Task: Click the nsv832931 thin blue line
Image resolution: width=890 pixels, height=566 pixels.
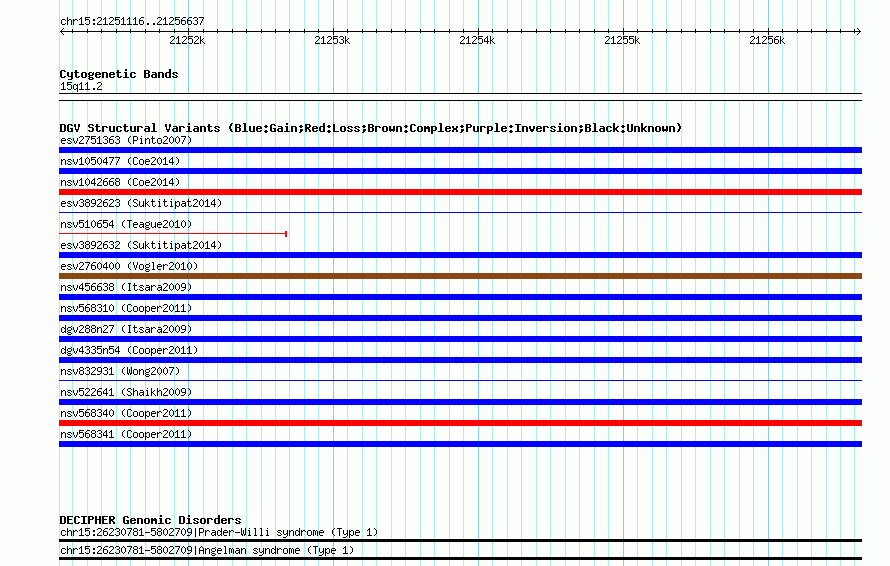Action: [460, 381]
